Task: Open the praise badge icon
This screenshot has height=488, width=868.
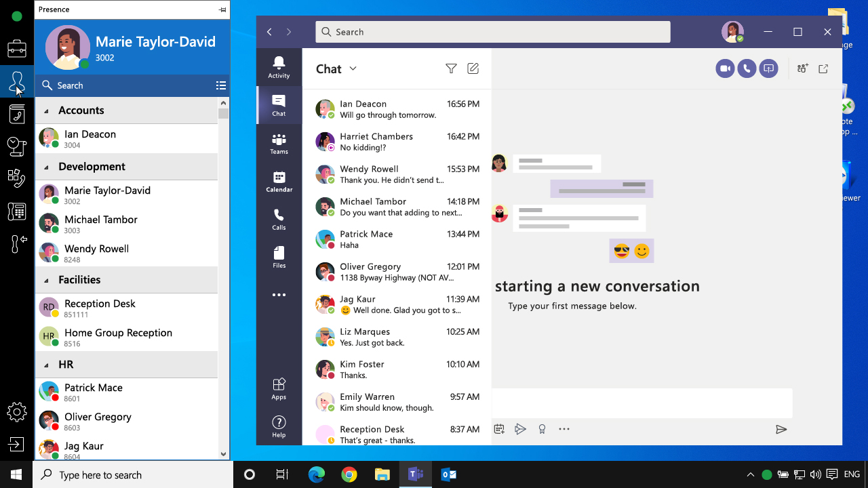Action: 542,429
